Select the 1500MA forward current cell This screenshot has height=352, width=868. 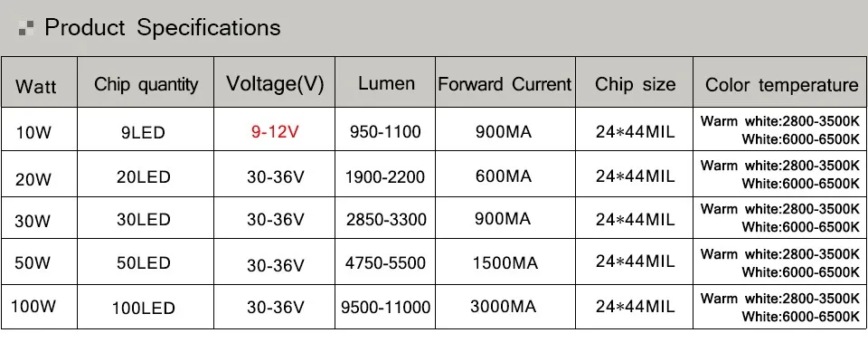coord(505,262)
